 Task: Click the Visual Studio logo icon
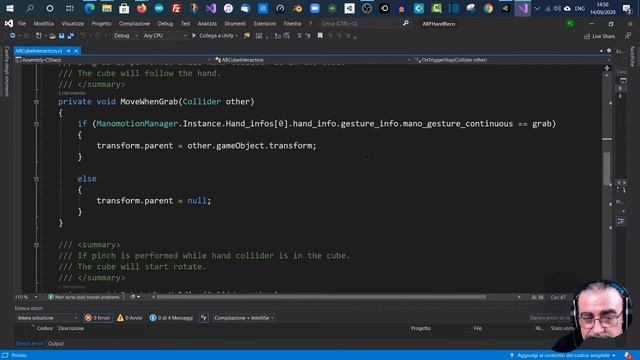click(x=9, y=24)
